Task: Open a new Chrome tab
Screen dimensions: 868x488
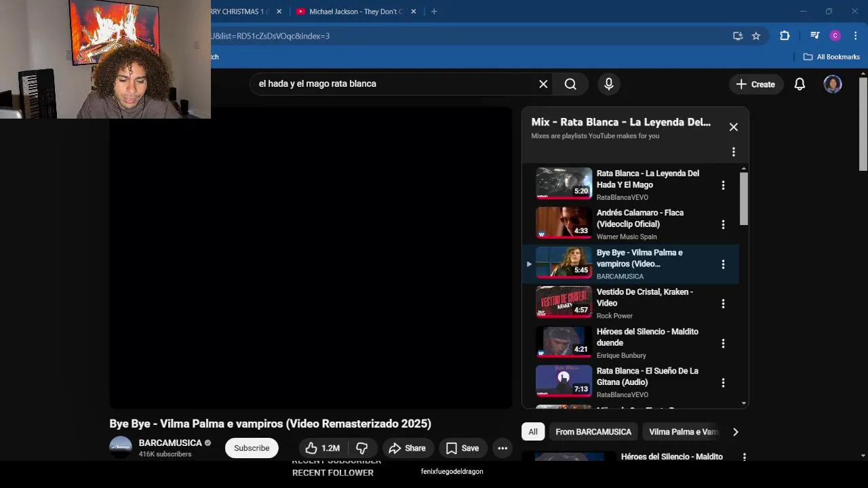Action: [434, 12]
